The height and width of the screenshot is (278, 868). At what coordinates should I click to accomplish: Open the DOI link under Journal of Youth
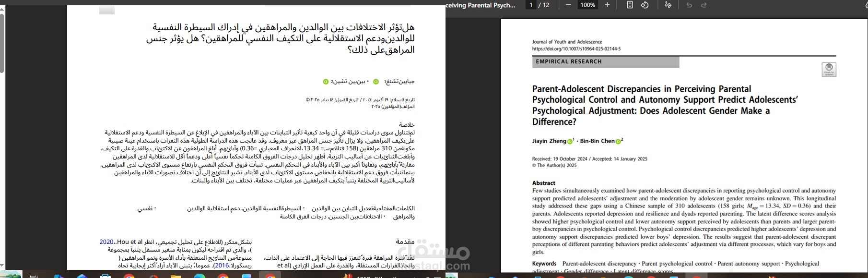pyautogui.click(x=576, y=48)
